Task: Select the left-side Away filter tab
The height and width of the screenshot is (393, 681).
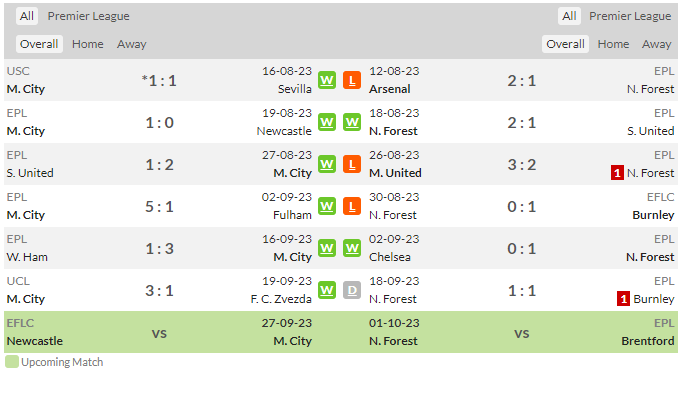Action: click(132, 44)
